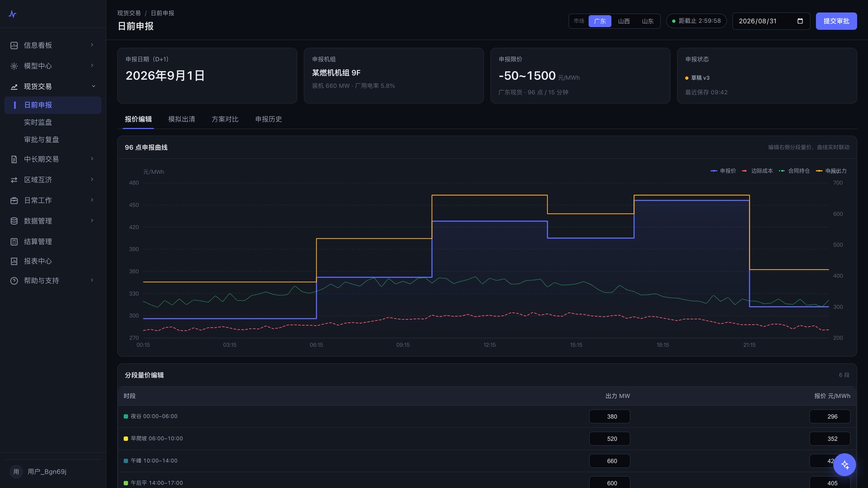The height and width of the screenshot is (488, 868).
Task: Open 审批与复盘 in the sidebar
Action: (x=53, y=140)
